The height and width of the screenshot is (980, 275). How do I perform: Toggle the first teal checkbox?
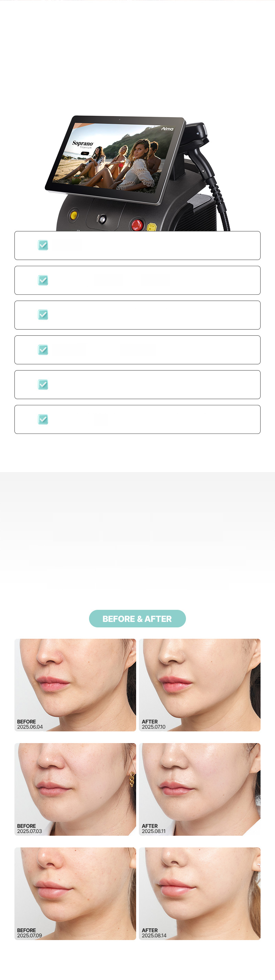[43, 246]
